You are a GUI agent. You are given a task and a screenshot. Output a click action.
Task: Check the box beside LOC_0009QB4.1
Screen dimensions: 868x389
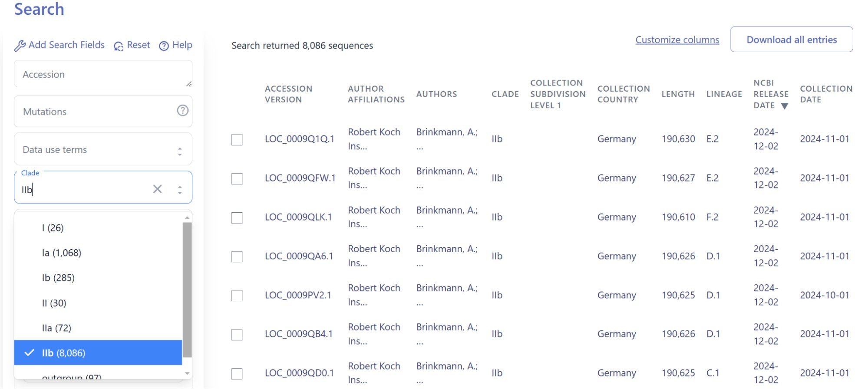click(x=237, y=335)
